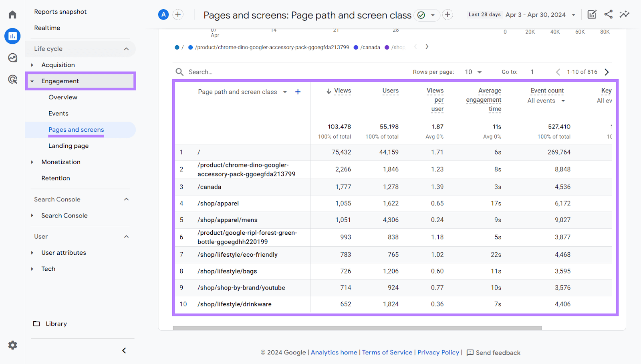Open the All events dropdown under Event count
Image resolution: width=641 pixels, height=364 pixels.
pyautogui.click(x=546, y=101)
